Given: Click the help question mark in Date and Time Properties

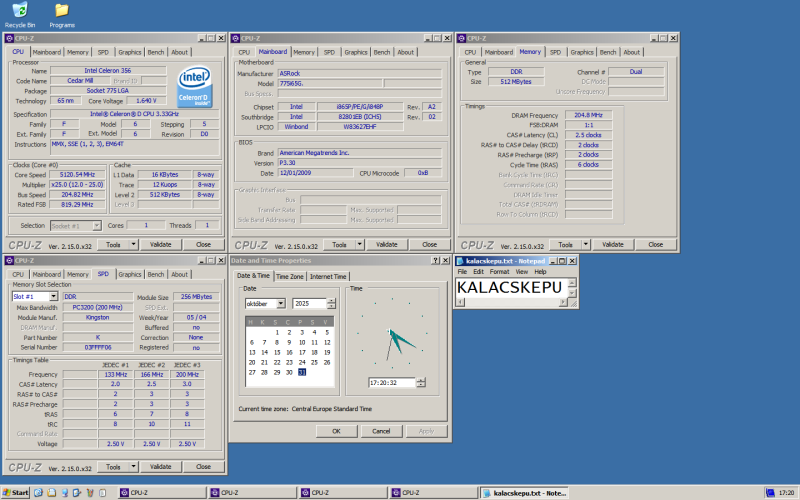Looking at the screenshot, I should pyautogui.click(x=435, y=260).
